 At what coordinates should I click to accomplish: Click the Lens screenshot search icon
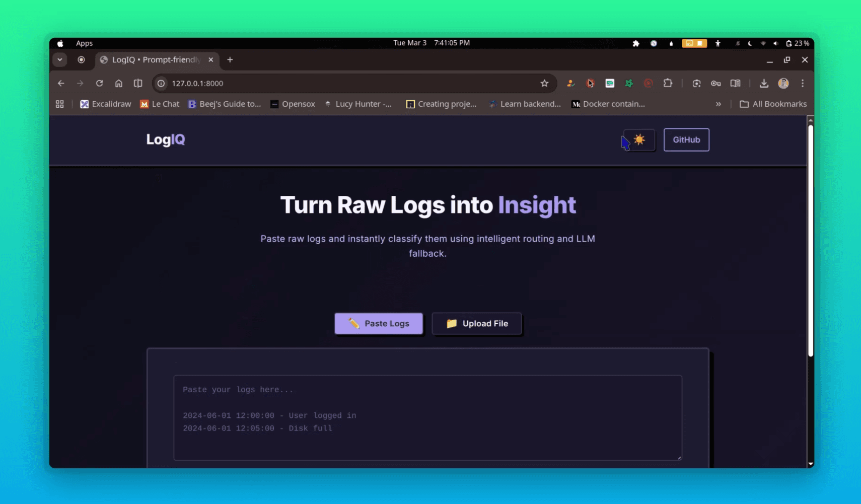coord(696,84)
